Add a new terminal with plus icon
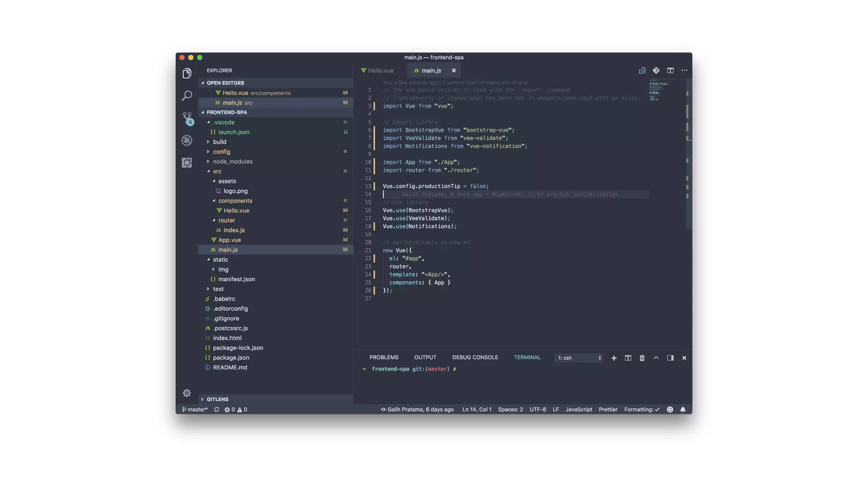Screen dimensions: 868x488 click(x=614, y=358)
